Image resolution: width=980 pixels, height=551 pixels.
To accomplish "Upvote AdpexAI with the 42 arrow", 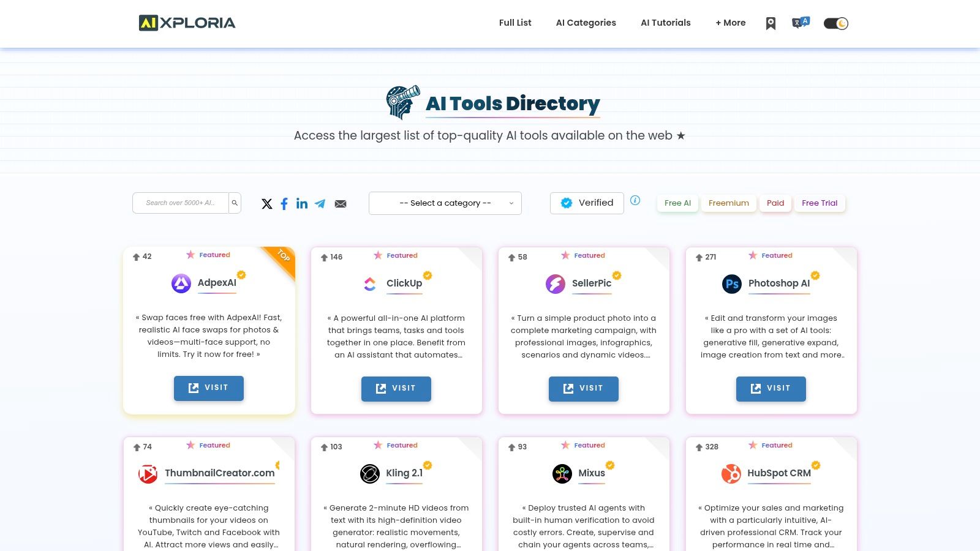I will [x=137, y=257].
